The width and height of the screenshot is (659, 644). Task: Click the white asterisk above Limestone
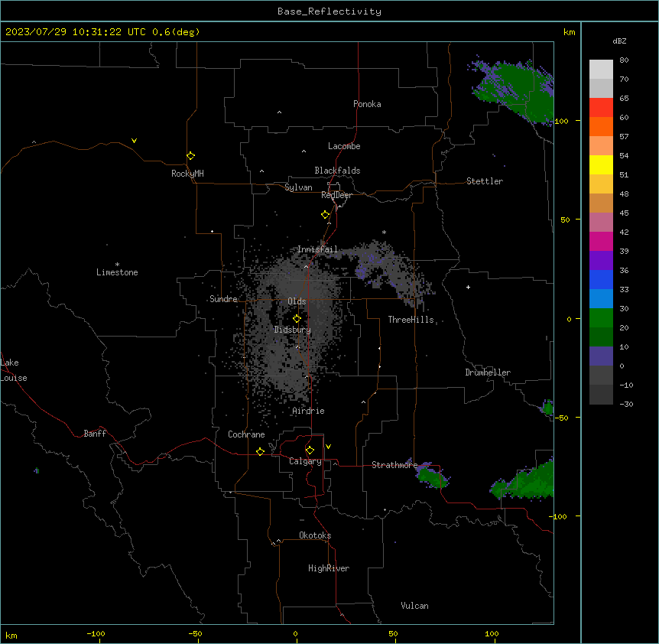click(x=117, y=264)
